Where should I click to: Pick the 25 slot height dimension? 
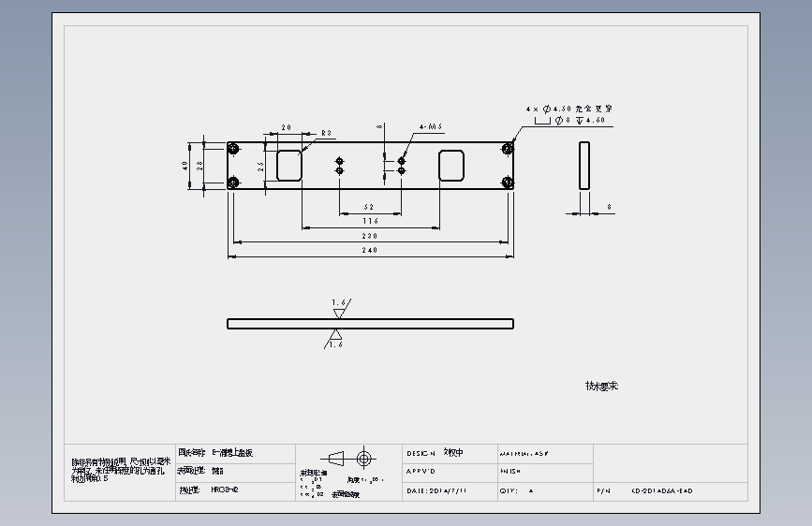[260, 167]
